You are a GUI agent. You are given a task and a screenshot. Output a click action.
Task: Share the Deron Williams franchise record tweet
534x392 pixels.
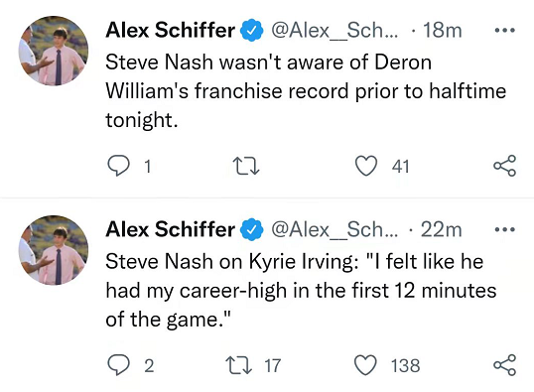coord(504,166)
